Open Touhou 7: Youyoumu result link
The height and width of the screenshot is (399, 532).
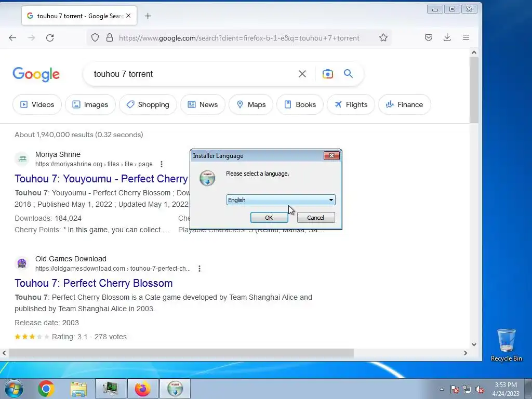(101, 179)
